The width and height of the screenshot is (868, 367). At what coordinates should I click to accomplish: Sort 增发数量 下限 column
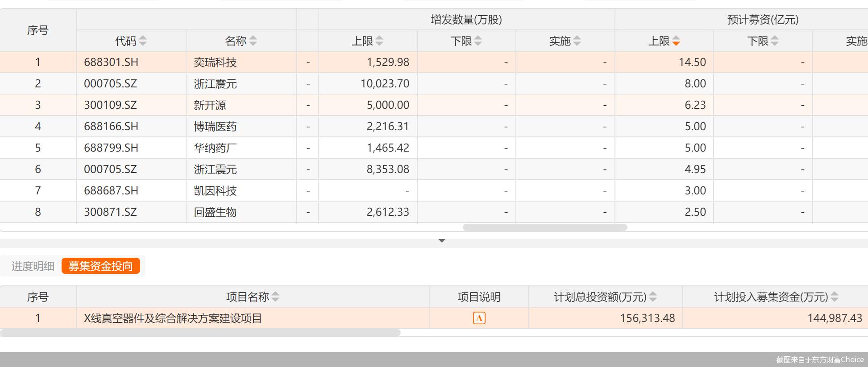[478, 41]
